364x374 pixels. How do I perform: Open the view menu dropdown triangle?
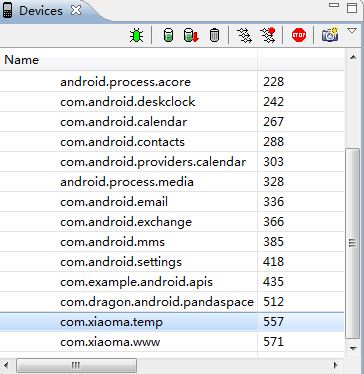click(x=352, y=31)
